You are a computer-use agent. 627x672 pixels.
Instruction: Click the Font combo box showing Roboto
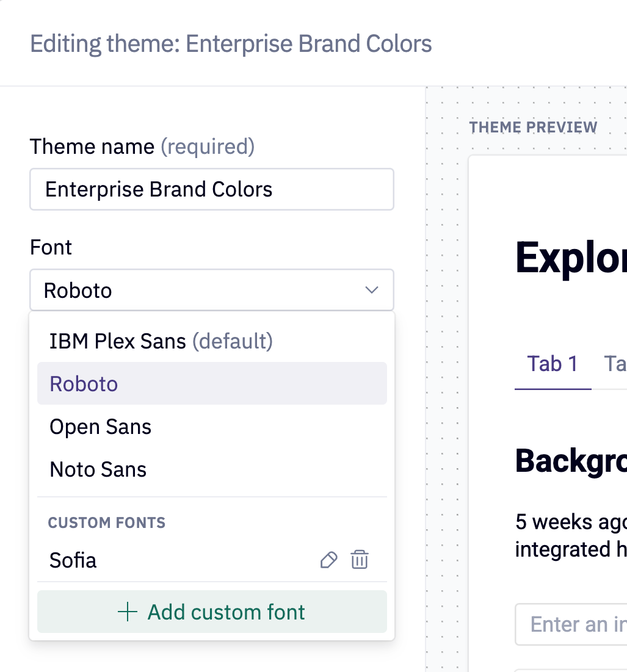point(201,290)
